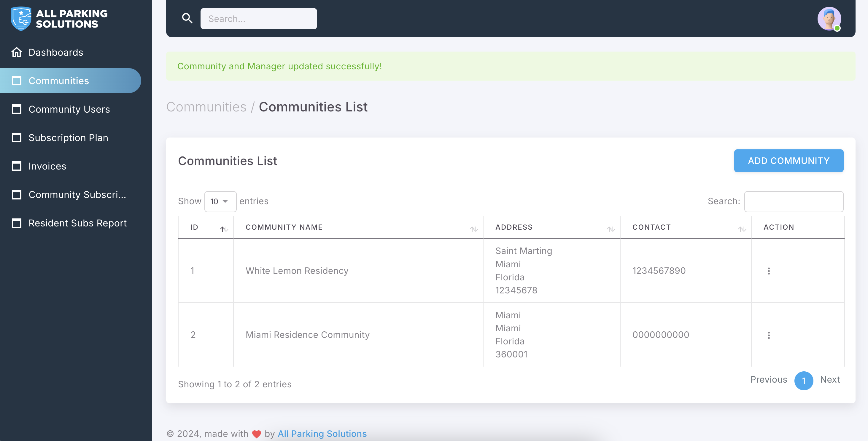Click the Dashboards home icon
Image resolution: width=868 pixels, height=441 pixels.
point(16,52)
